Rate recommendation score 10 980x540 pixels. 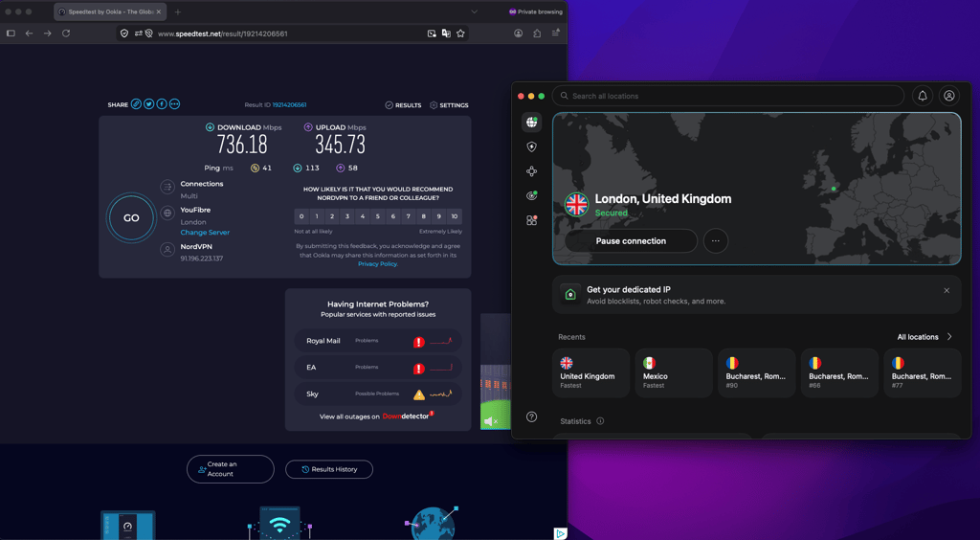pos(455,216)
